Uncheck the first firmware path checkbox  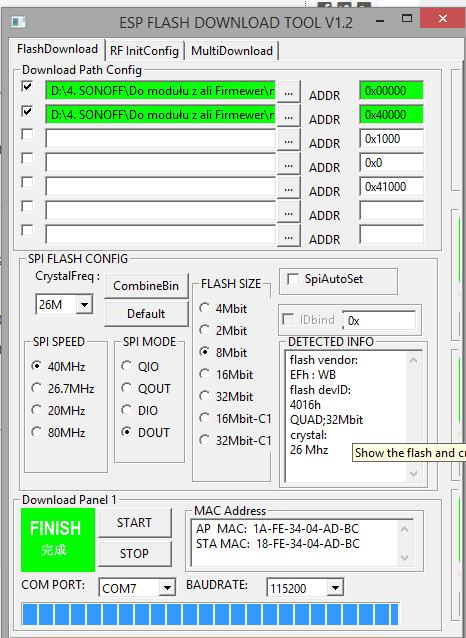[x=27, y=87]
